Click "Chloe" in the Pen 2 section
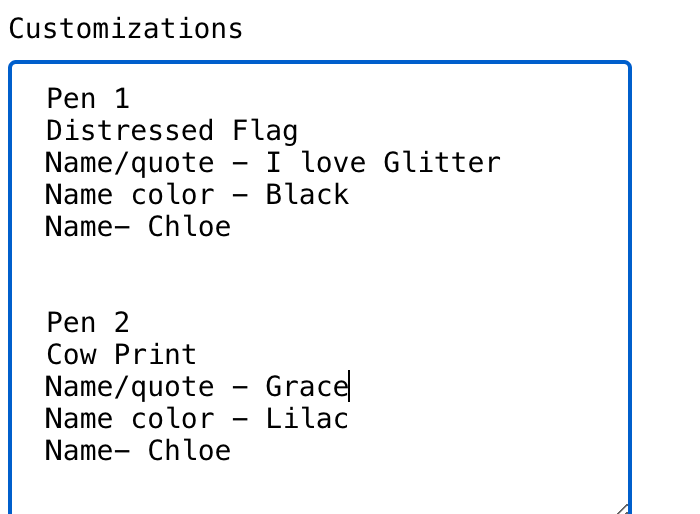Image resolution: width=700 pixels, height=514 pixels. [x=189, y=451]
